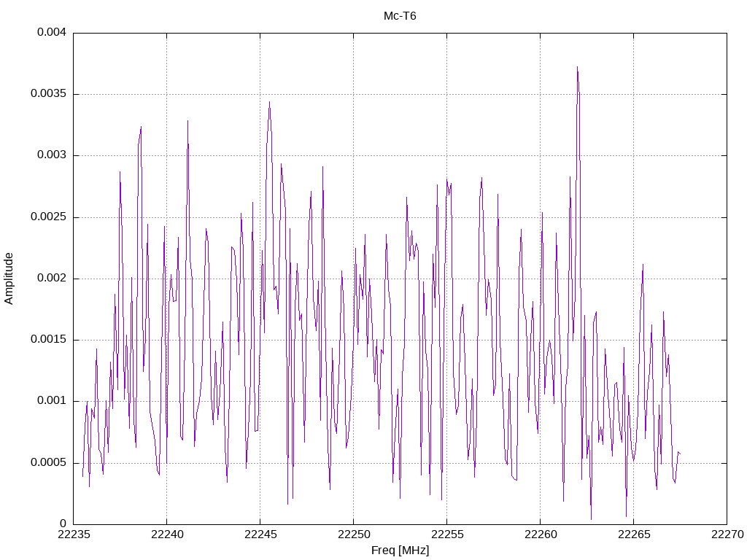747x560 pixels.
Task: Click the y-axis tick label 0.003
Action: 52,155
